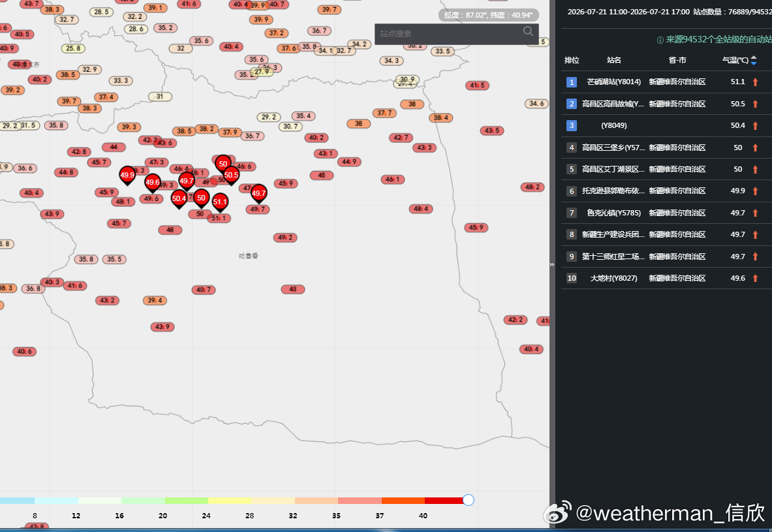Click the rank 1 blue badge
The image size is (772, 532).
[x=571, y=82]
